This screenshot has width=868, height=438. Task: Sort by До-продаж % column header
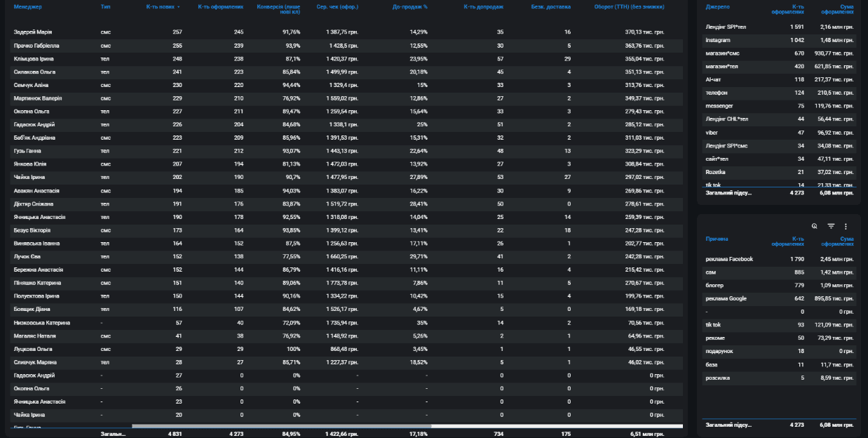pyautogui.click(x=410, y=7)
